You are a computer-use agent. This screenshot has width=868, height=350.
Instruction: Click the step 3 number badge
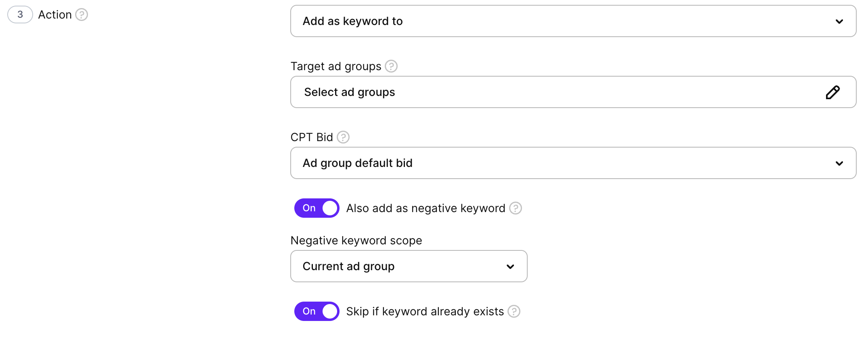(x=20, y=15)
